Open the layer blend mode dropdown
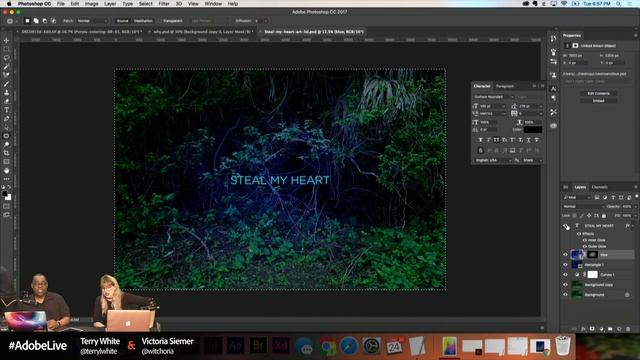 click(x=583, y=207)
